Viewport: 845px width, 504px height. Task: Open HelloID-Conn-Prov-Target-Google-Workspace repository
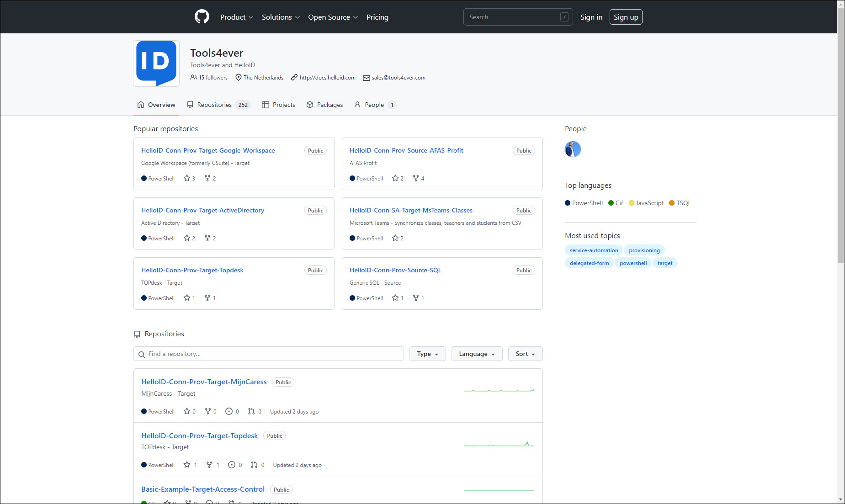208,150
